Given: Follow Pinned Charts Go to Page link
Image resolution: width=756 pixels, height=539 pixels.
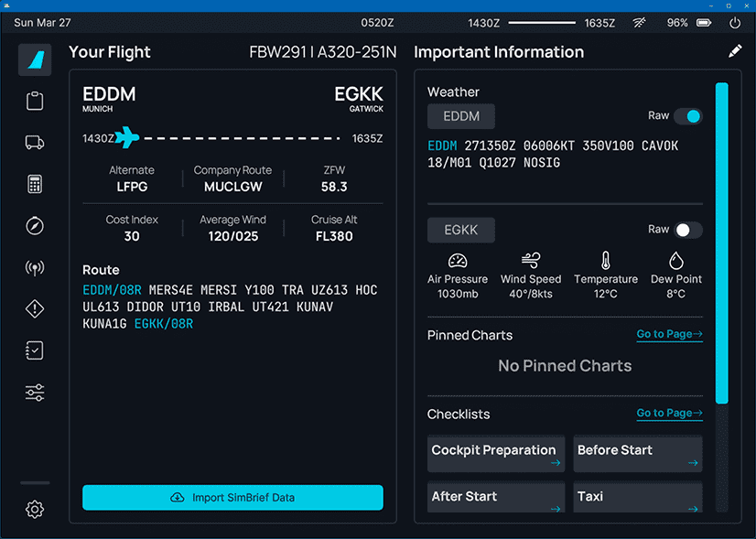Looking at the screenshot, I should [669, 334].
